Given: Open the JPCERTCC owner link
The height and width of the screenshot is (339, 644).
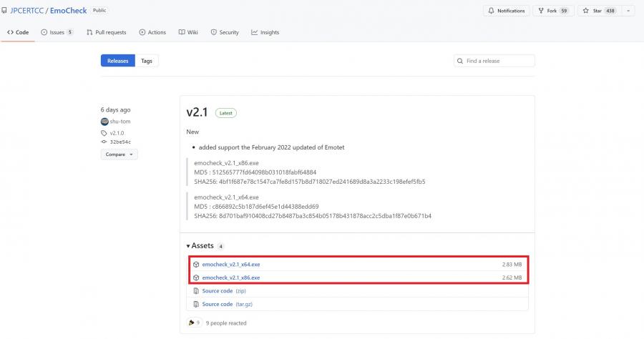Looking at the screenshot, I should coord(26,11).
